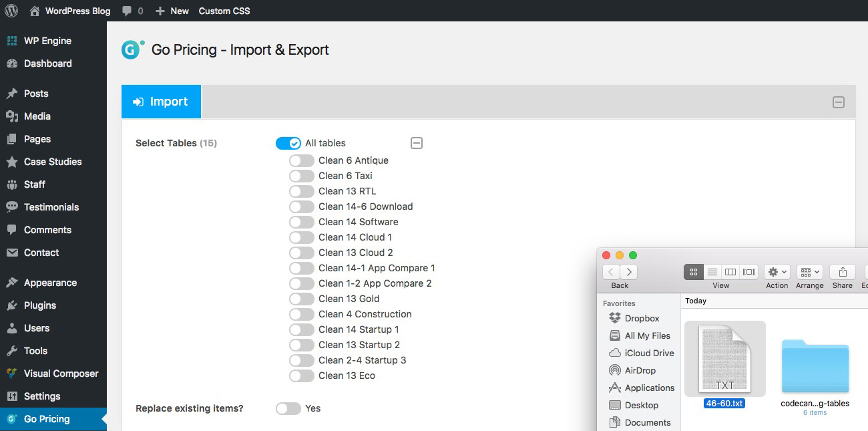Click the Users person icon
The image size is (868, 431).
[x=12, y=328]
